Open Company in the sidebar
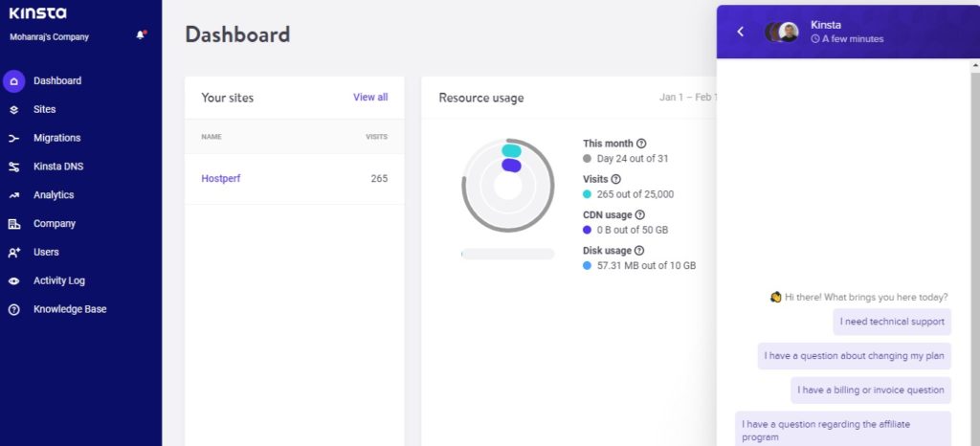This screenshot has height=446, width=980. pos(55,224)
